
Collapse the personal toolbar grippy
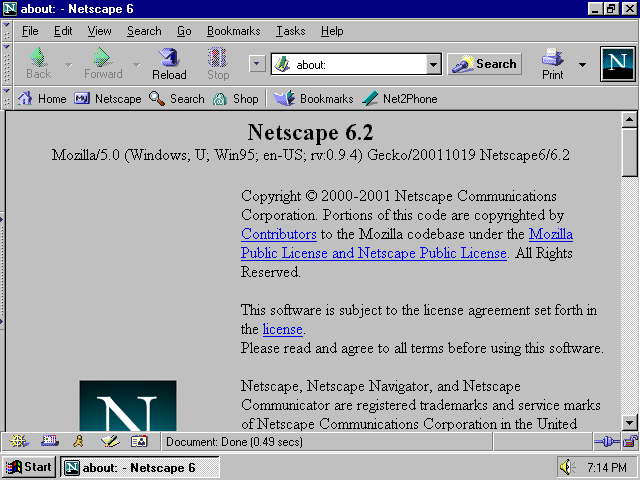pyautogui.click(x=7, y=98)
